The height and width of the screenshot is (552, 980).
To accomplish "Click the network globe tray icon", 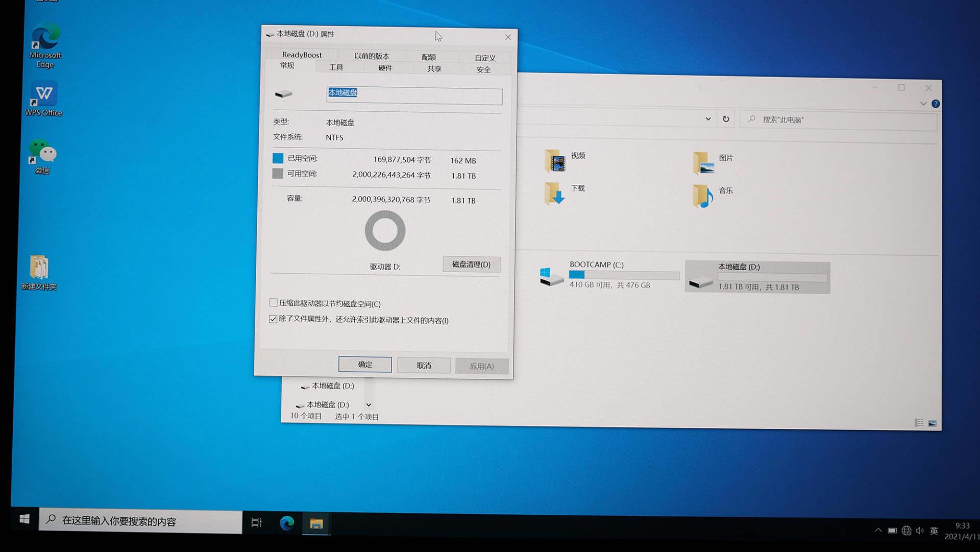I will tap(906, 531).
